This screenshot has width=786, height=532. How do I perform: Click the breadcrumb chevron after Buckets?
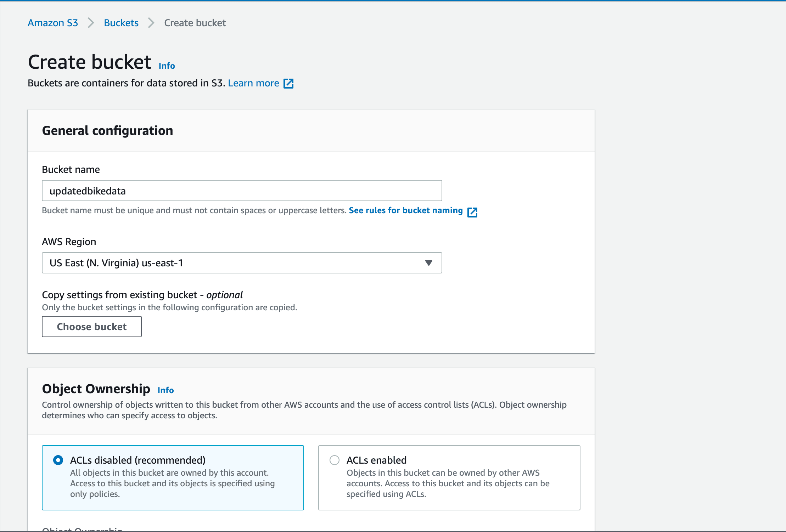[151, 23]
